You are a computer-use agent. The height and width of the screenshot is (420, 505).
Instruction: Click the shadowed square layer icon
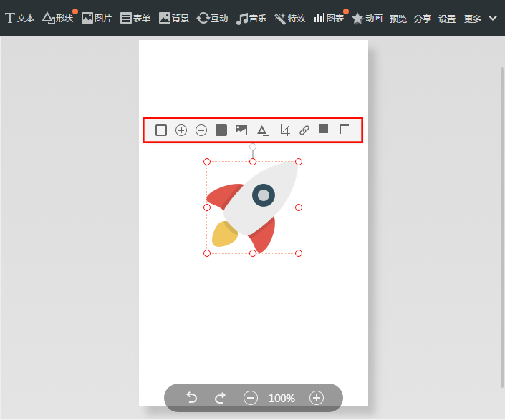pos(324,130)
